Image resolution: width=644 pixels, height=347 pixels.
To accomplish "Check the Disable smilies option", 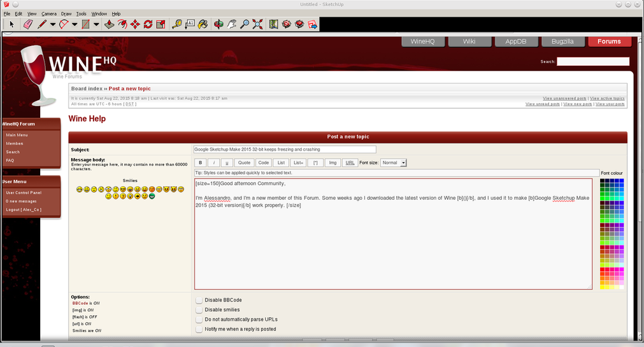I will point(199,309).
